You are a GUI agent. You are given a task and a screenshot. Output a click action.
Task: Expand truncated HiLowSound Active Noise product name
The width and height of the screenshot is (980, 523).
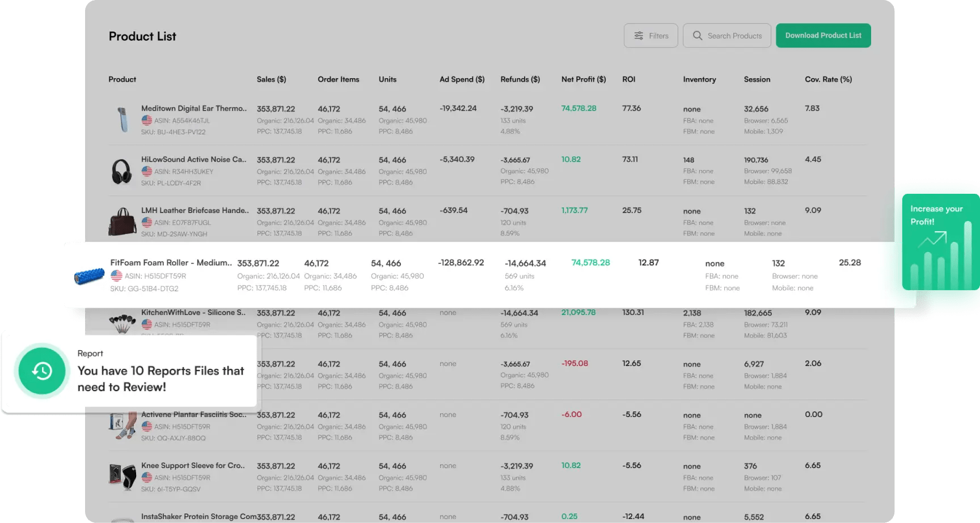(194, 159)
